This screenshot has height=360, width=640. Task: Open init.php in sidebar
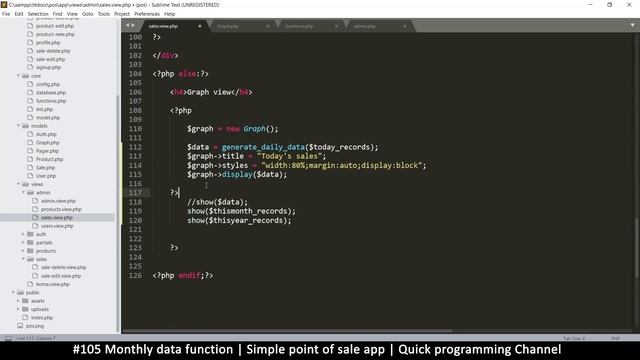(44, 109)
